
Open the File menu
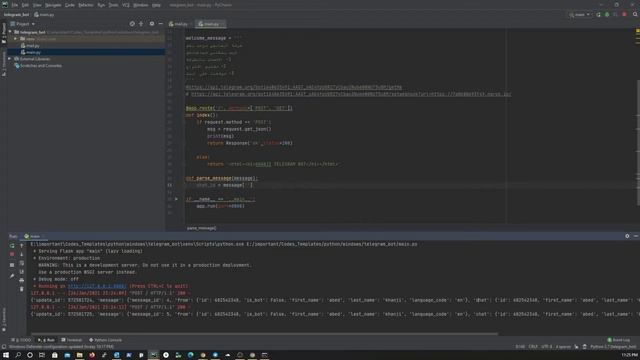(x=15, y=5)
